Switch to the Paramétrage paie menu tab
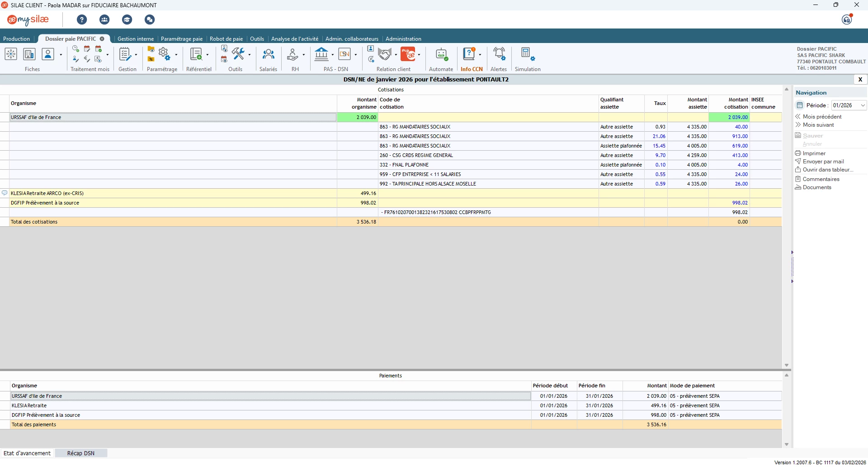Viewport: 868px width, 467px height. [x=181, y=39]
